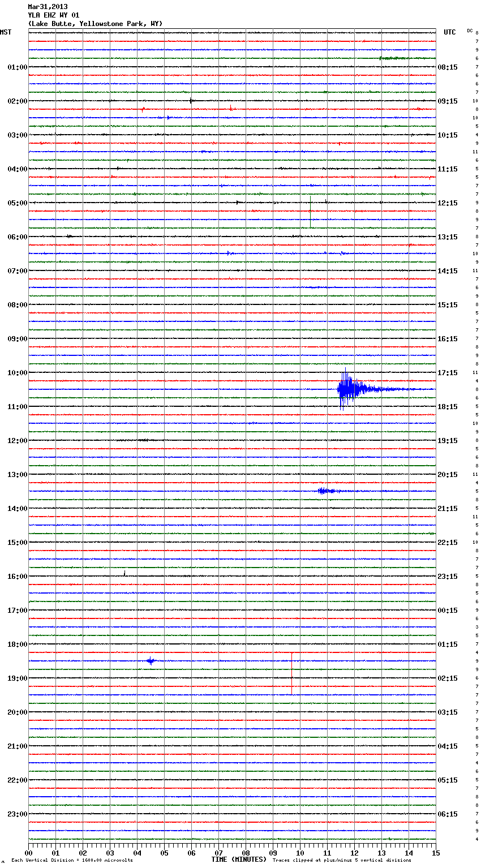Select the '05:15' UTC time label

coord(448,780)
